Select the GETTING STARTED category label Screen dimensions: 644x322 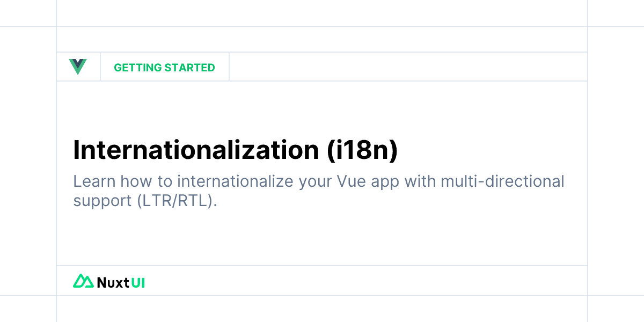click(164, 68)
